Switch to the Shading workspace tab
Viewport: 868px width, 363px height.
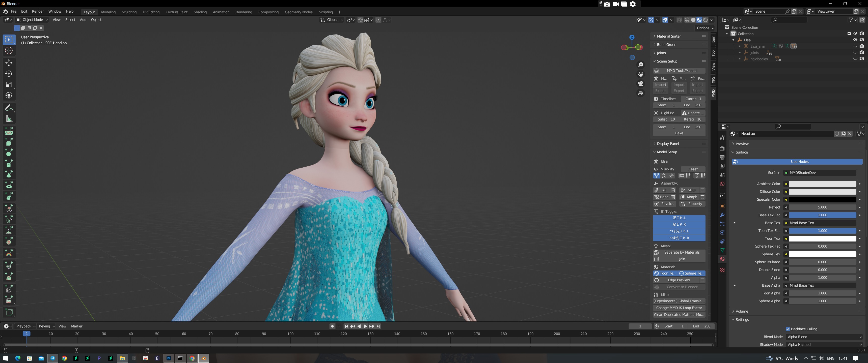(200, 12)
